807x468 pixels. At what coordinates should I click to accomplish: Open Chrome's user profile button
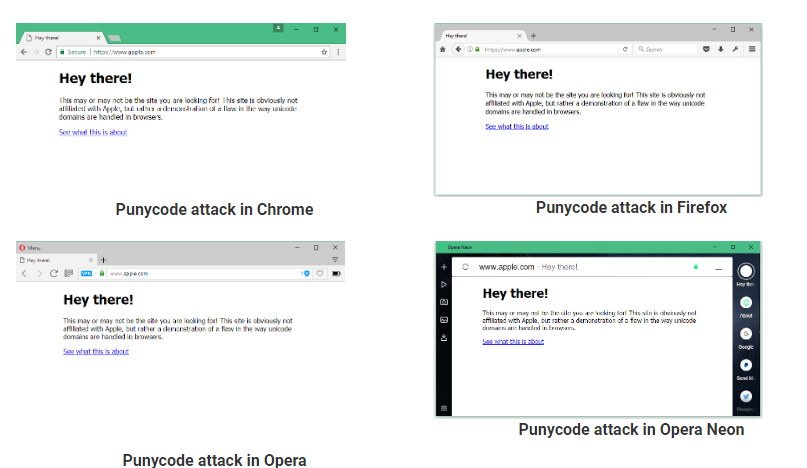tap(278, 28)
